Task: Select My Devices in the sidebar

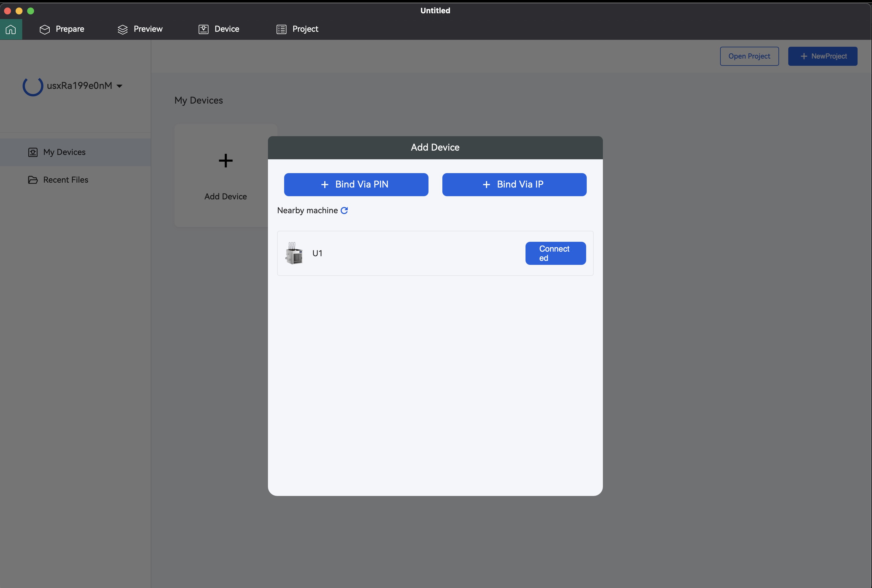Action: click(75, 152)
